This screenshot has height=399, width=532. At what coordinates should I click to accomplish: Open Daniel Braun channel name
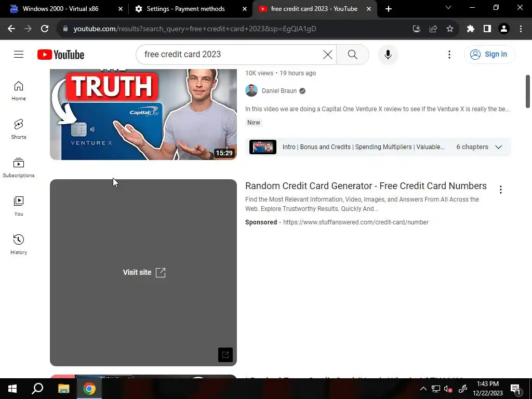point(279,90)
